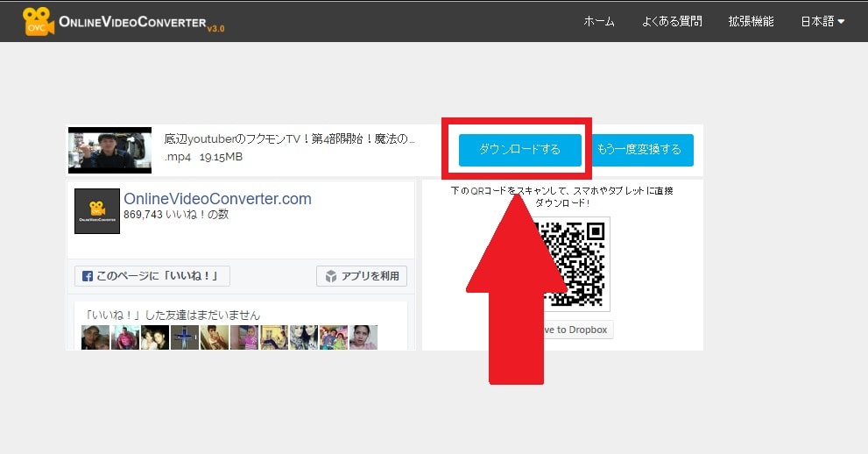868x454 pixels.
Task: Expand the 日本語 language dropdown
Action: point(822,22)
